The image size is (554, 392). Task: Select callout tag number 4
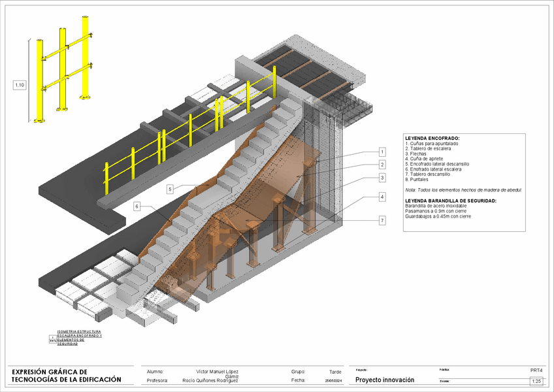382,197
